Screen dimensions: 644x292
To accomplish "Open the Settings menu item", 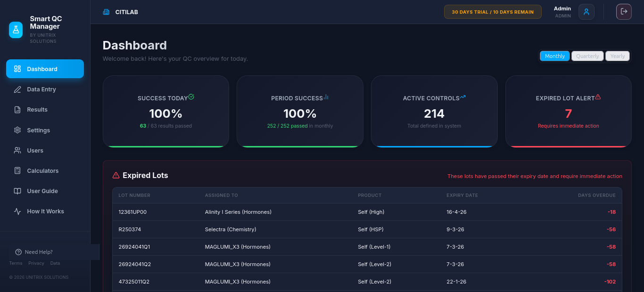I will (x=45, y=130).
